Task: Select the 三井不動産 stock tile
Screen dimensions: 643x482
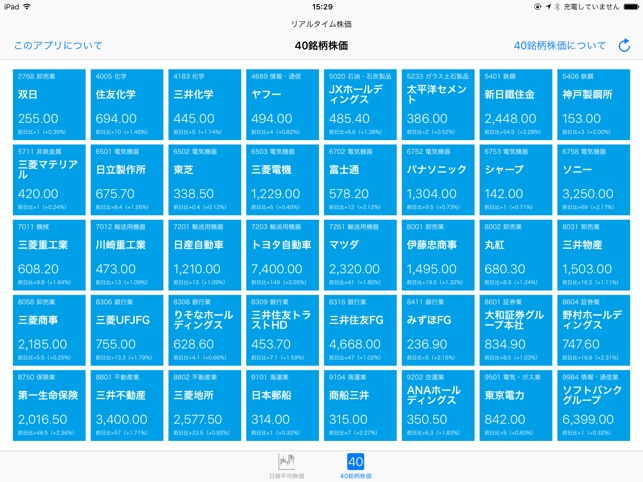Action: click(x=127, y=406)
